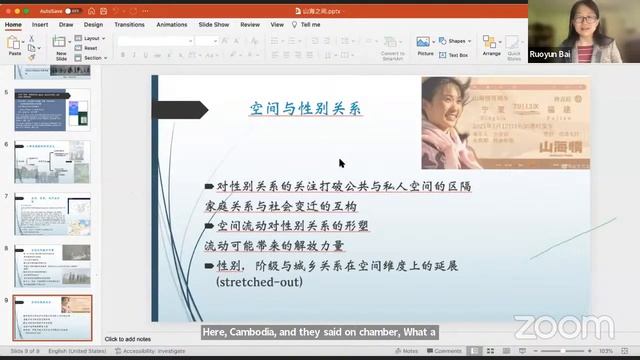Screen dimensions: 640x360
Task: Open the Home icon in title bar
Action: tap(92, 11)
